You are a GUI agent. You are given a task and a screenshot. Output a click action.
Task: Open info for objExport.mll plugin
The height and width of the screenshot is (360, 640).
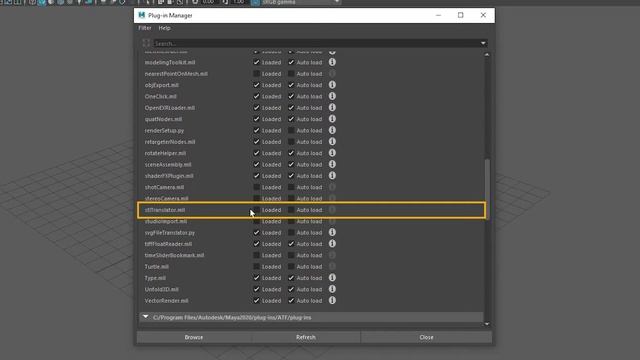332,85
